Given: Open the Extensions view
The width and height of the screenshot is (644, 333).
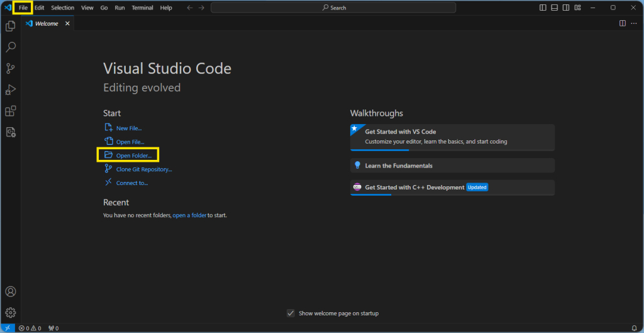Looking at the screenshot, I should tap(10, 111).
